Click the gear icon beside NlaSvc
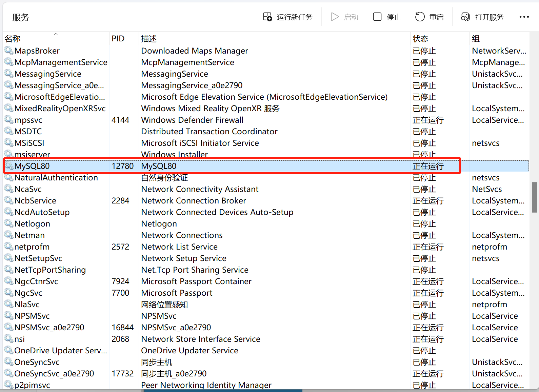Viewport: 539px width, 392px height. coord(9,304)
